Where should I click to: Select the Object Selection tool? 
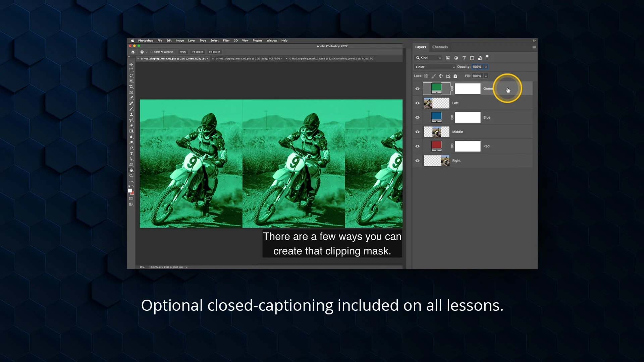click(131, 81)
